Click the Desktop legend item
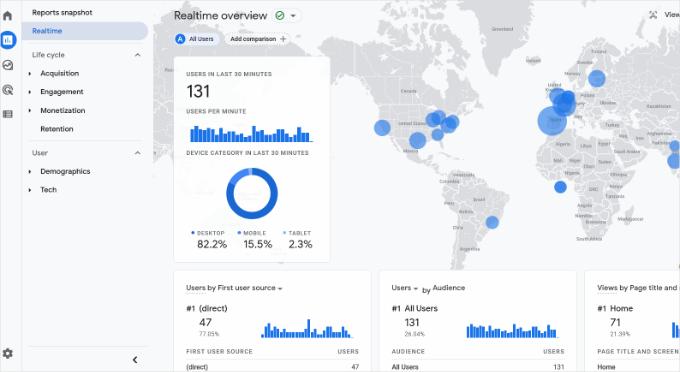The image size is (680, 372). [208, 233]
